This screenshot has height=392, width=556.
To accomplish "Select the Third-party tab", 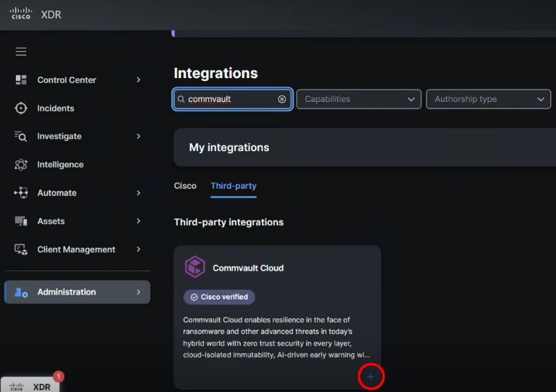I will [x=234, y=186].
